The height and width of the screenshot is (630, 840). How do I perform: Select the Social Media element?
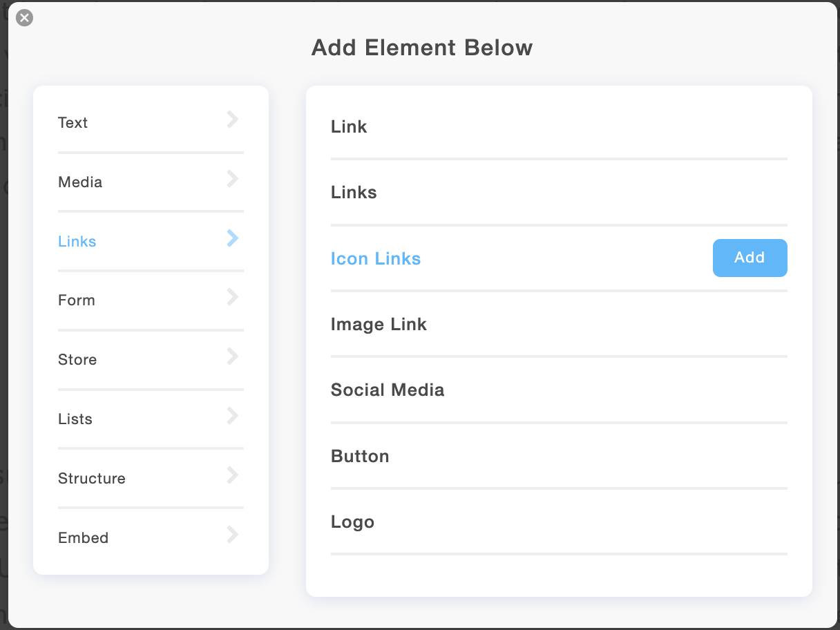[388, 390]
